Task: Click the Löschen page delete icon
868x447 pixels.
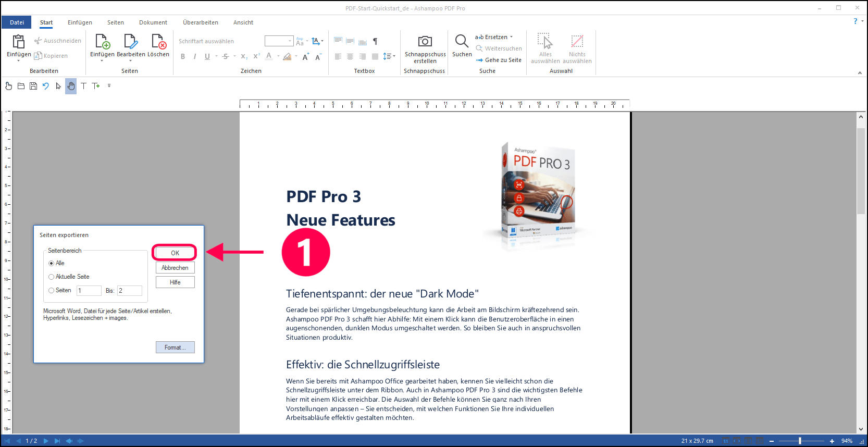Action: click(x=158, y=41)
